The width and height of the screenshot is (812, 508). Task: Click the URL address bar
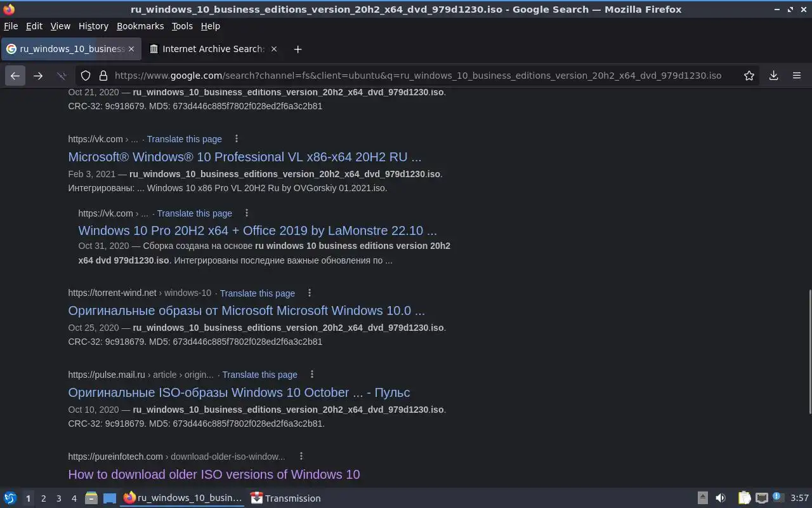(417, 76)
